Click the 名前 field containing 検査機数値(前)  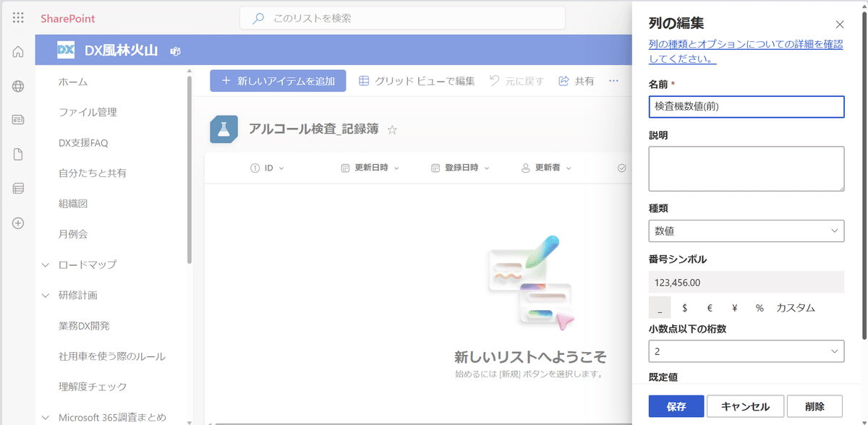click(746, 107)
